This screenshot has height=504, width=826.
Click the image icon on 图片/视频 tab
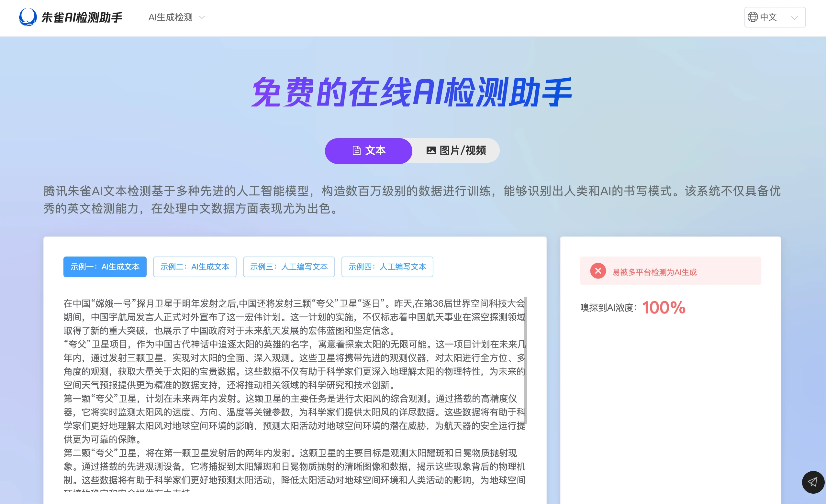coord(431,150)
